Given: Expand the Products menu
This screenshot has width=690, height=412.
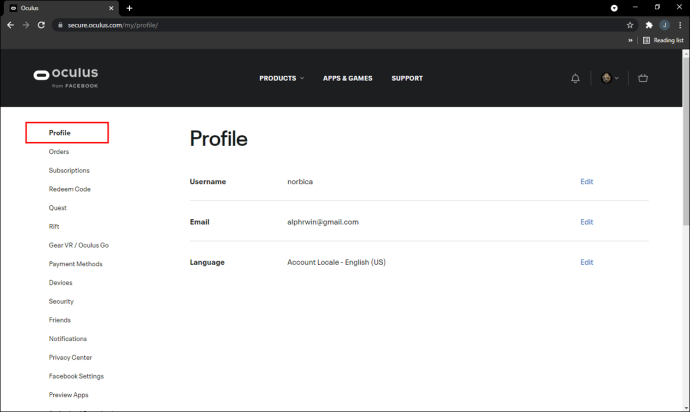Looking at the screenshot, I should point(282,78).
